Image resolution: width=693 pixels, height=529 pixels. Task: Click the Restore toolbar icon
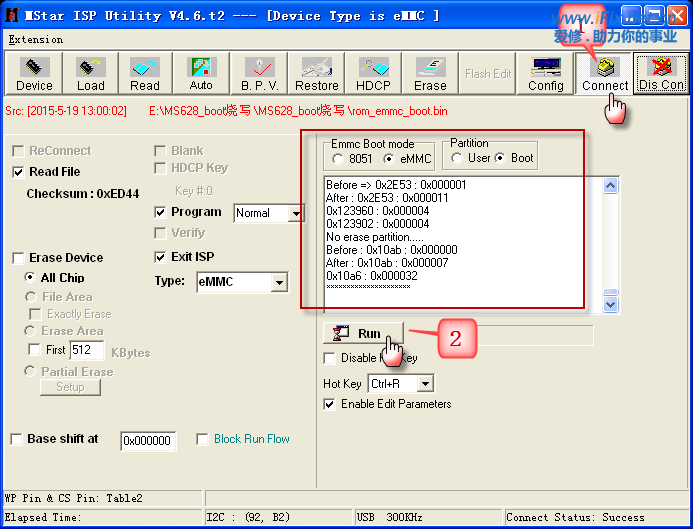[316, 73]
